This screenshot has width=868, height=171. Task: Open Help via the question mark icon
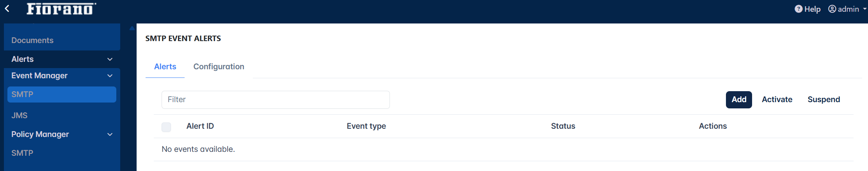click(799, 9)
